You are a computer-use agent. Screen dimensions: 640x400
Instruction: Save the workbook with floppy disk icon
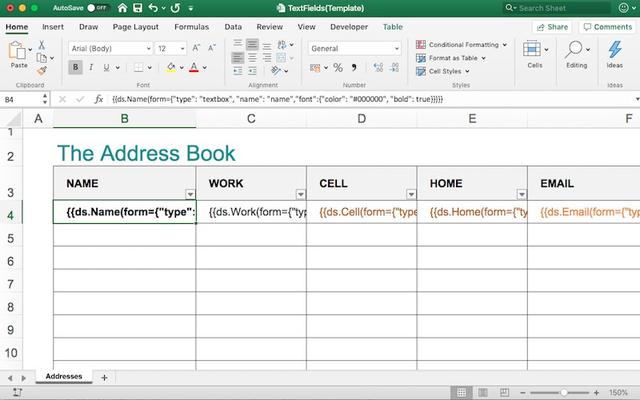138,8
